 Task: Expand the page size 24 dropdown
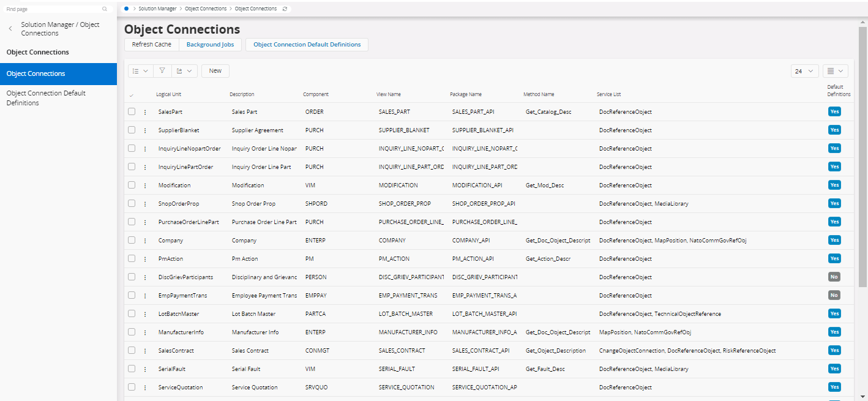click(804, 71)
